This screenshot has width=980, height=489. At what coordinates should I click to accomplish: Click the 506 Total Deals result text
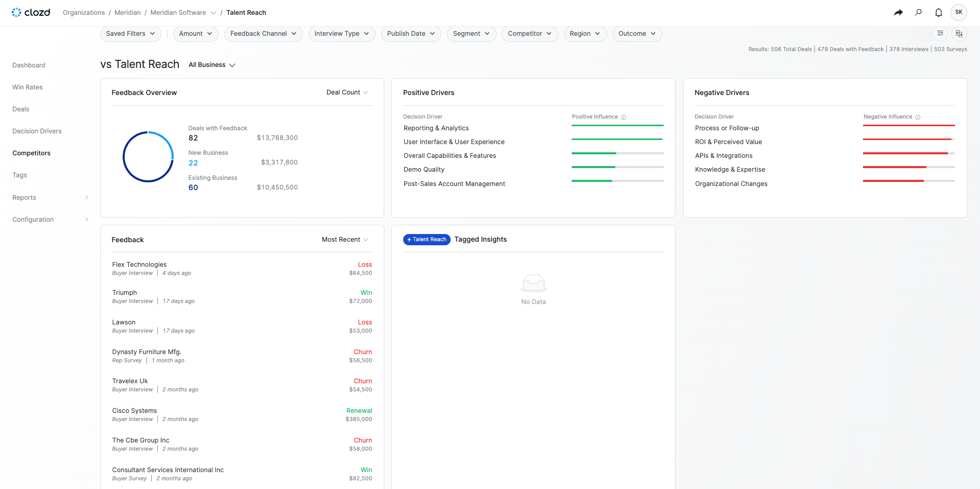point(791,50)
